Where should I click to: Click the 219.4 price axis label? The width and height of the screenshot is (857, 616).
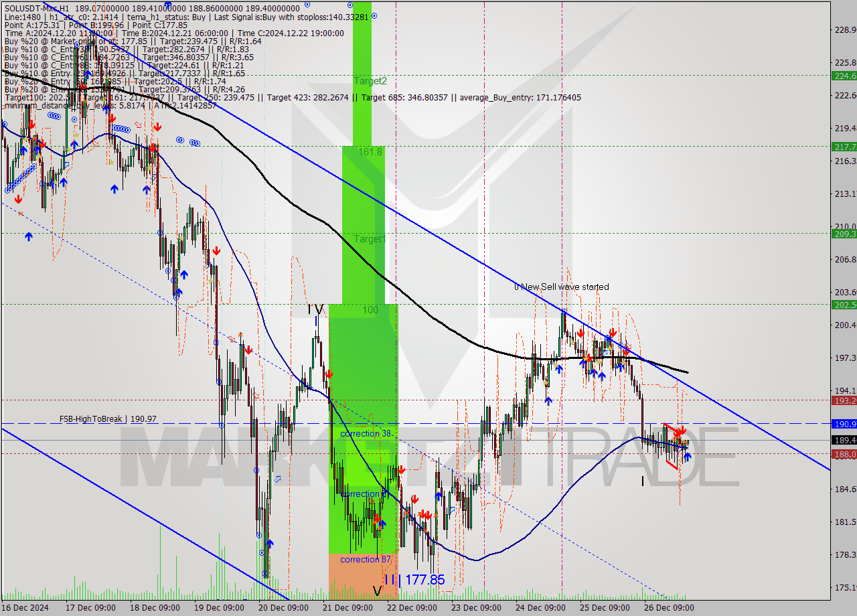845,128
